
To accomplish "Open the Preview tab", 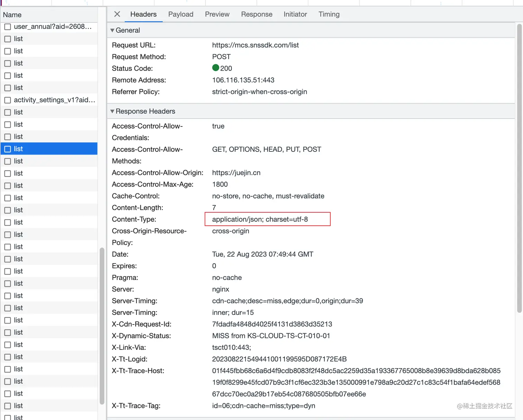I will [x=217, y=14].
